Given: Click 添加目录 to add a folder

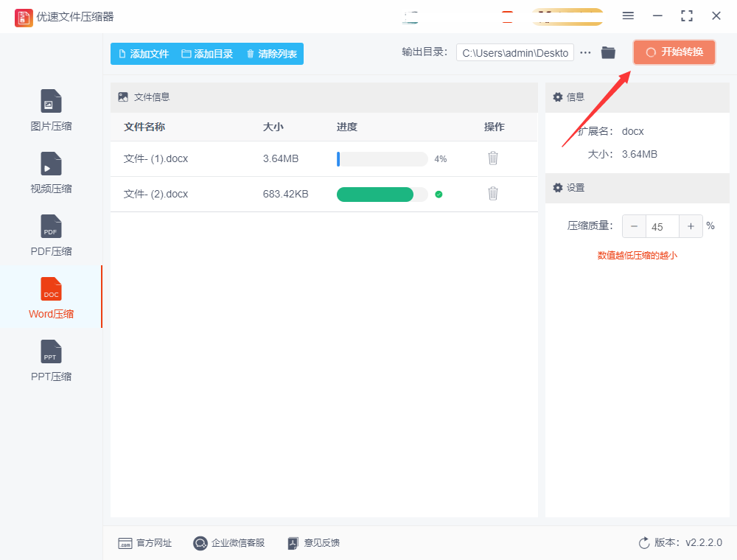Looking at the screenshot, I should [x=207, y=54].
